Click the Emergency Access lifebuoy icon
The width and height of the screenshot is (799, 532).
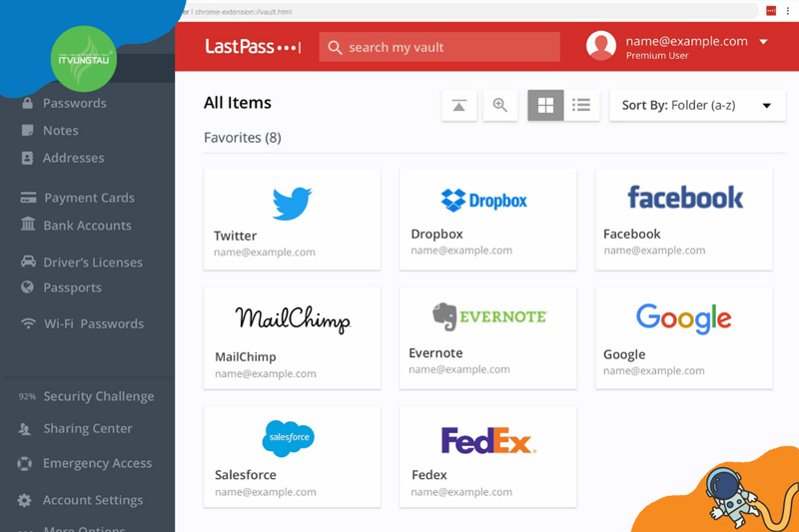coord(24,464)
